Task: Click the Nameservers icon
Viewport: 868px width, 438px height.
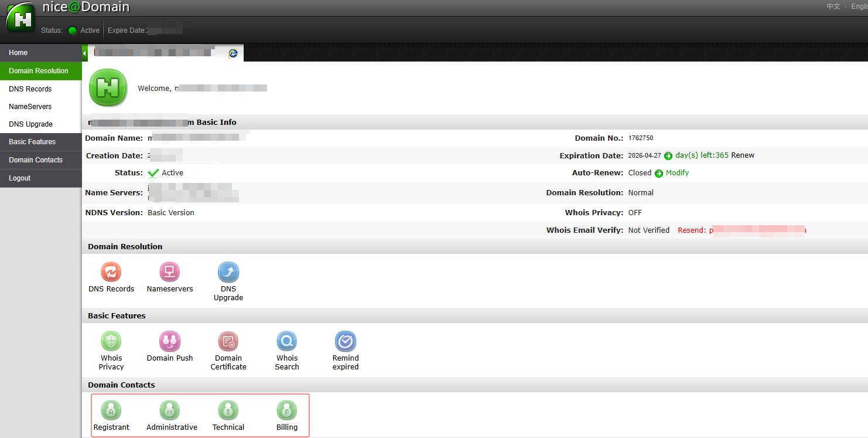Action: [x=170, y=273]
